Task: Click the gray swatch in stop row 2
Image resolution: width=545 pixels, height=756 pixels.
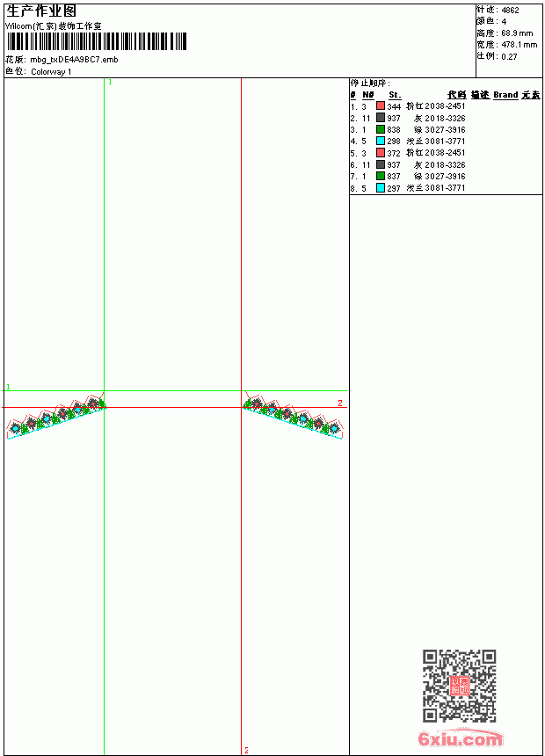Action: pyautogui.click(x=381, y=118)
